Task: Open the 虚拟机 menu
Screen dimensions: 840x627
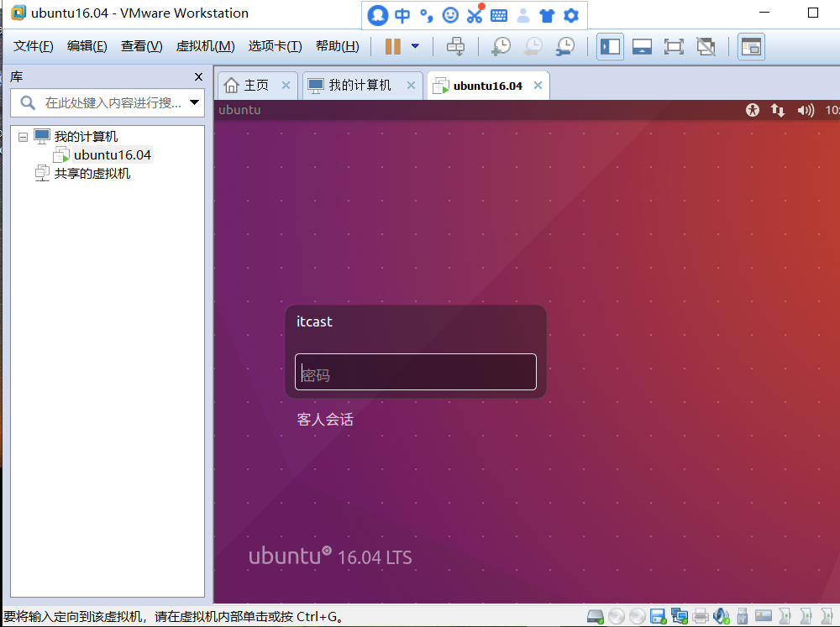Action: point(204,46)
